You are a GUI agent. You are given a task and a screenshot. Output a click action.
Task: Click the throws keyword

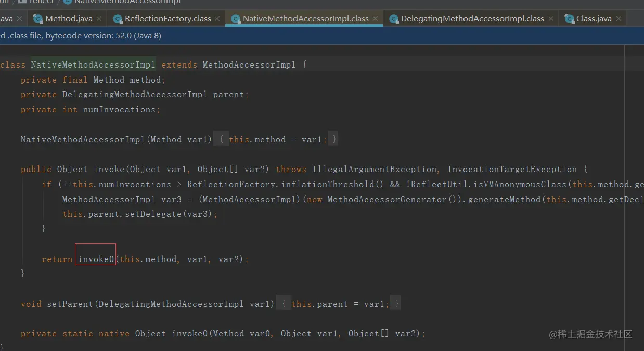tap(291, 170)
